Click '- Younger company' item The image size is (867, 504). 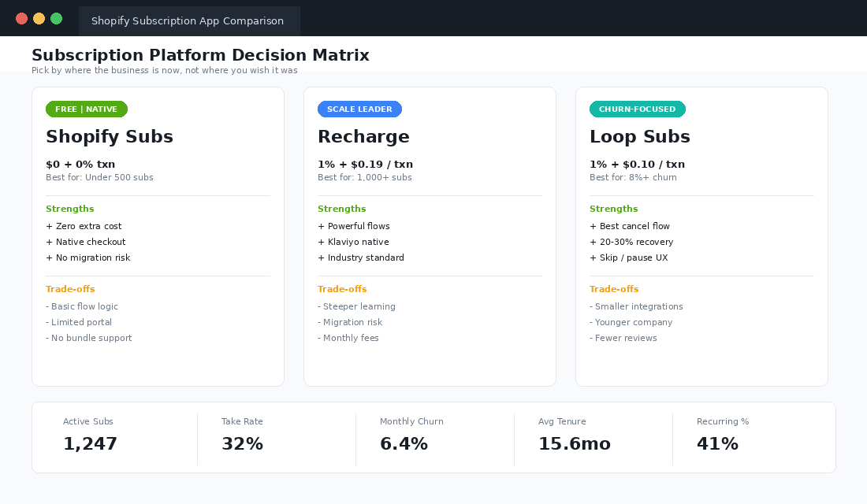click(x=631, y=322)
